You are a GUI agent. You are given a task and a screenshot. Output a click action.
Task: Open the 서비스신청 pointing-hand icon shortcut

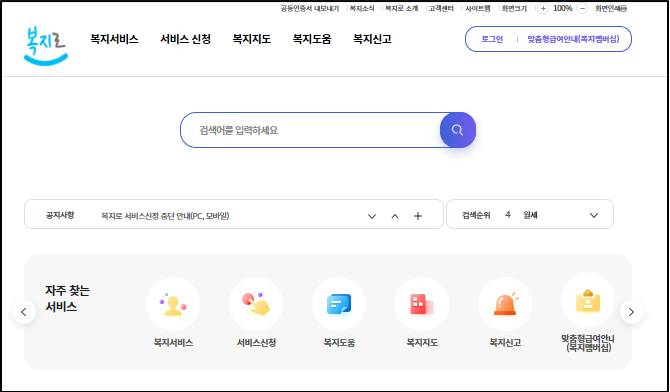click(x=256, y=304)
